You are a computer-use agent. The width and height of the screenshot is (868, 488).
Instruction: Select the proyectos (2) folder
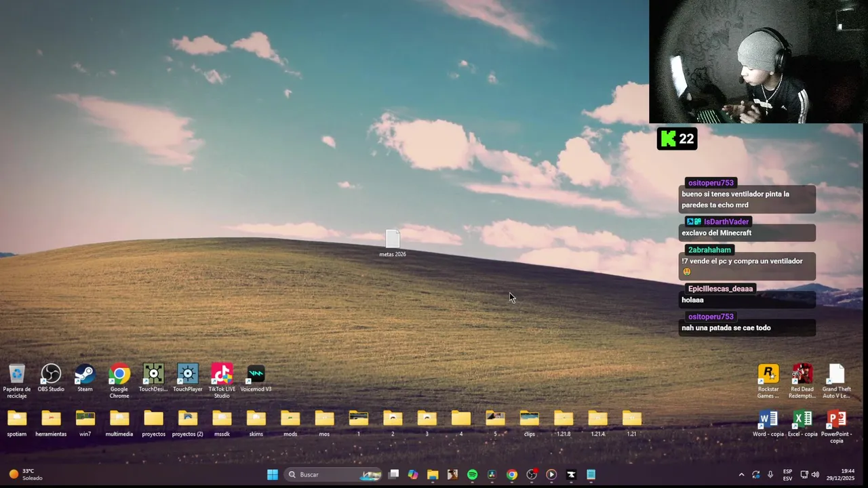pos(188,424)
